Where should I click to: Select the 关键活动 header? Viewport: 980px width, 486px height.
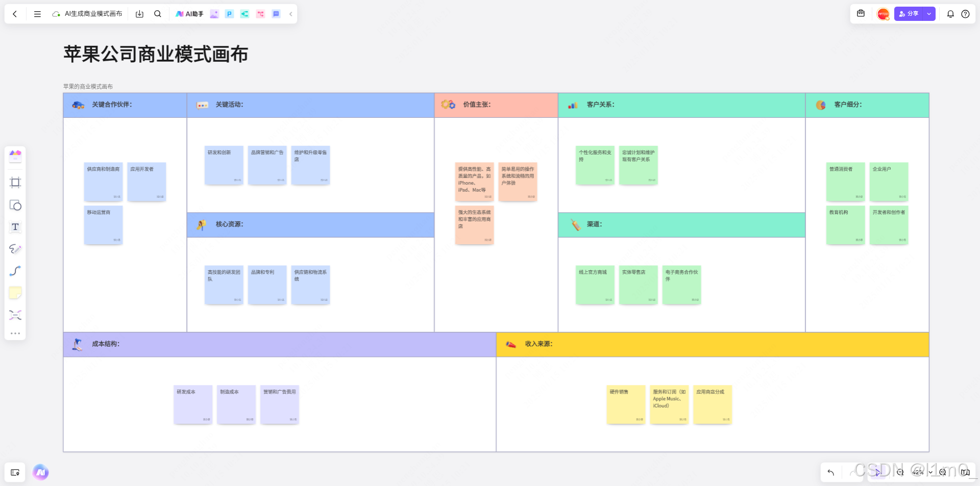point(310,105)
